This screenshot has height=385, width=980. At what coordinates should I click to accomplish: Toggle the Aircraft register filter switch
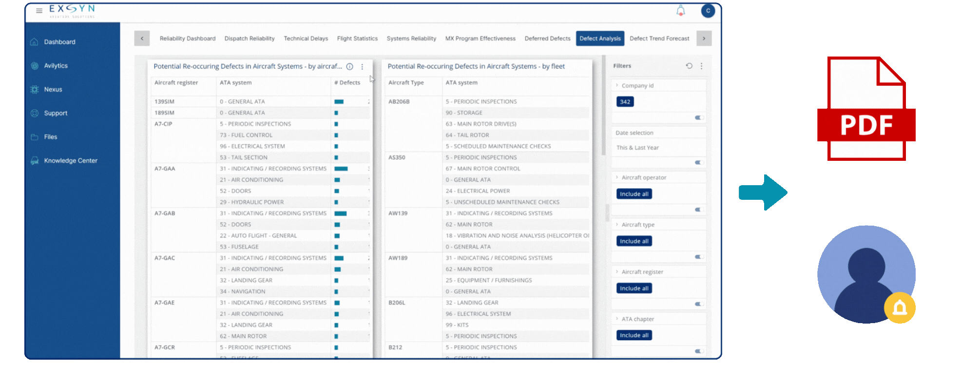[x=699, y=304]
